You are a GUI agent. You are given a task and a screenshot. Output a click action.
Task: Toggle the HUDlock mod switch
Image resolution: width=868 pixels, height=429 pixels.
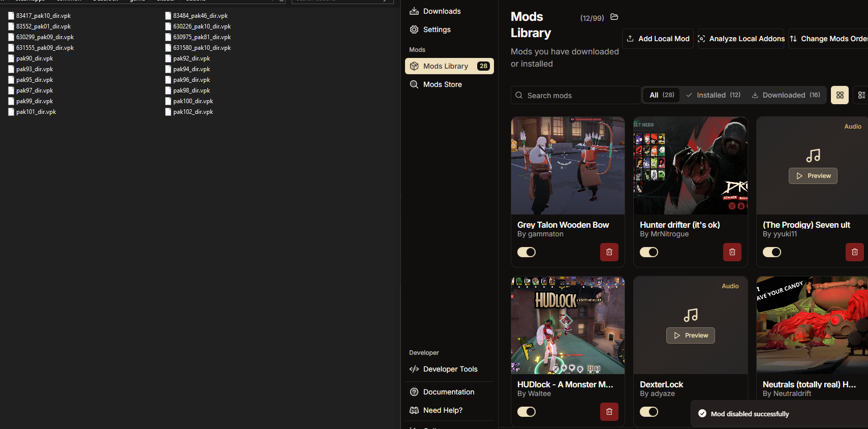[x=526, y=412]
